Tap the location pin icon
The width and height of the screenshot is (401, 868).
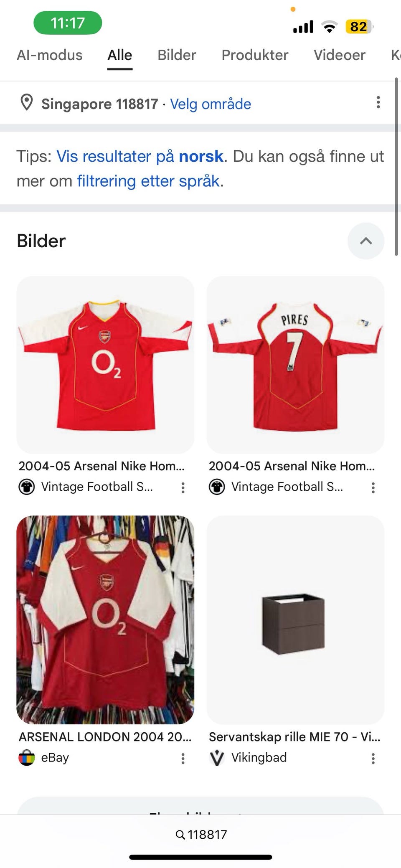coord(27,103)
